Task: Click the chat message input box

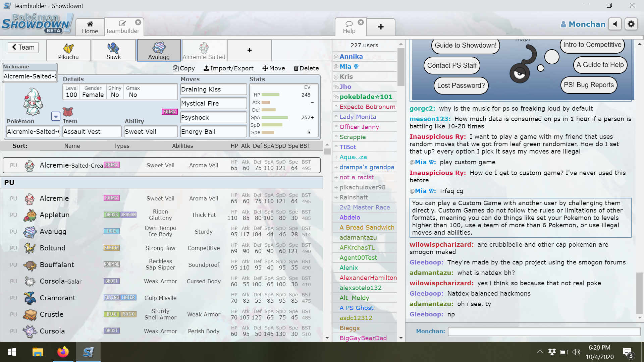Action: click(544, 331)
